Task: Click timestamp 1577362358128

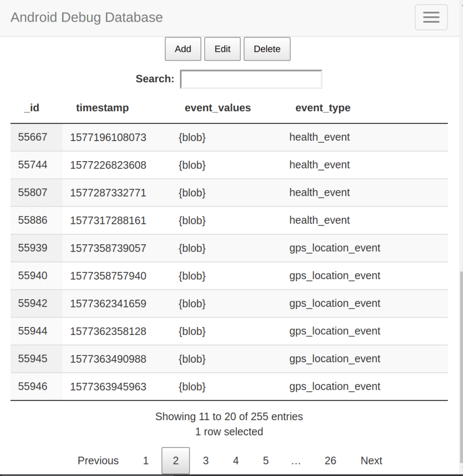Action: coord(108,331)
